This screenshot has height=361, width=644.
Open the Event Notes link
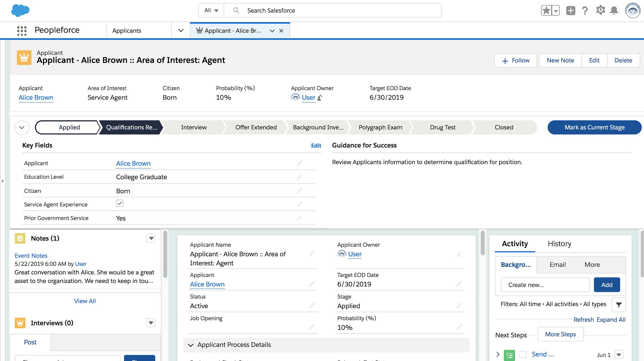(31, 256)
